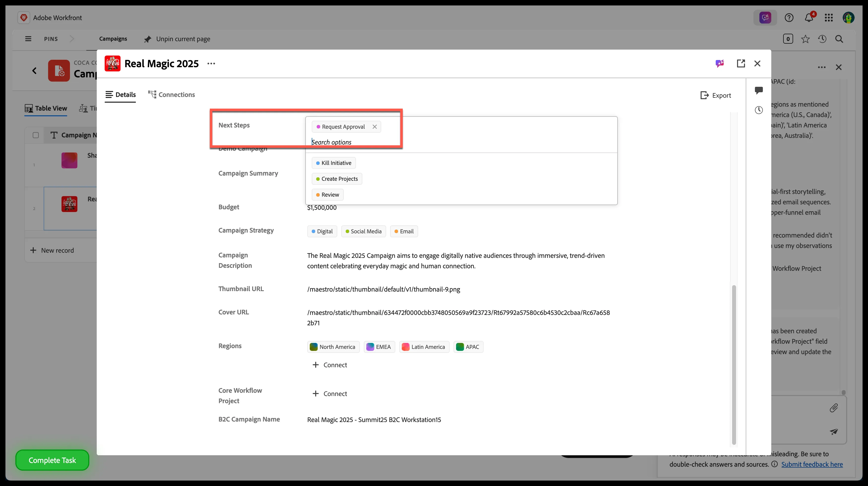Click the record dialog vertical scrollbar
The width and height of the screenshot is (868, 486).
click(734, 365)
